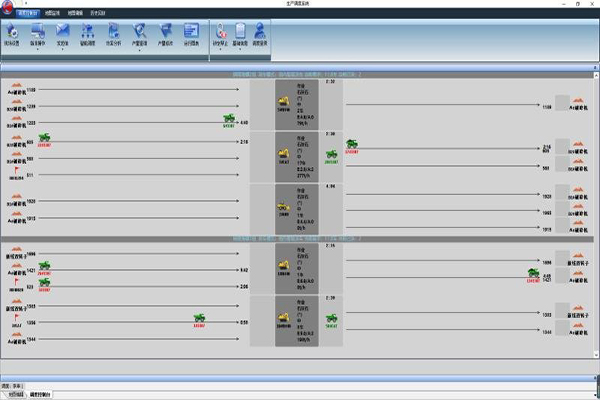
Task: Select the bottom yellow excavator in lower group
Action: [284, 317]
